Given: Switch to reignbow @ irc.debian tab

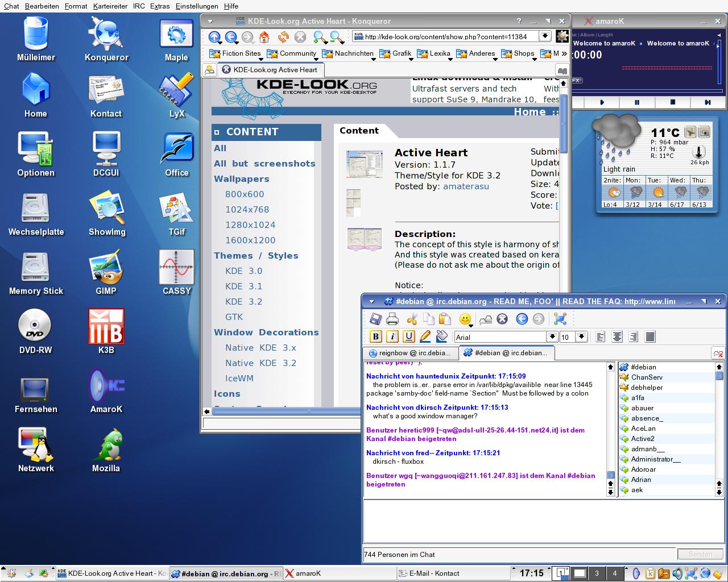Looking at the screenshot, I should click(x=410, y=353).
